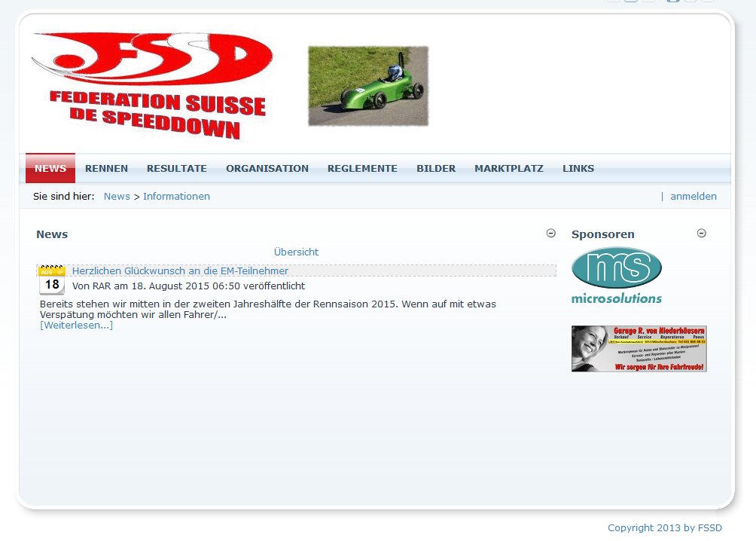Open the LINKS menu item
This screenshot has width=756, height=541.
(x=578, y=169)
